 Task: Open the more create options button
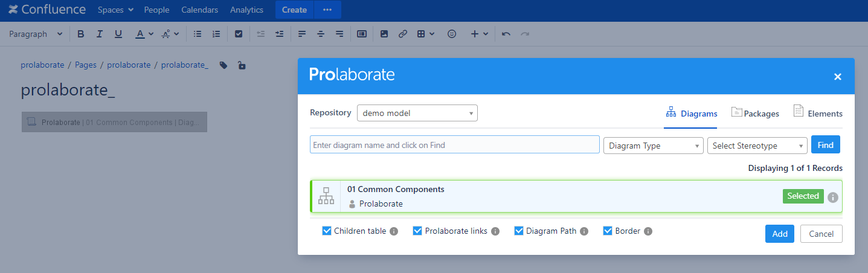point(327,10)
